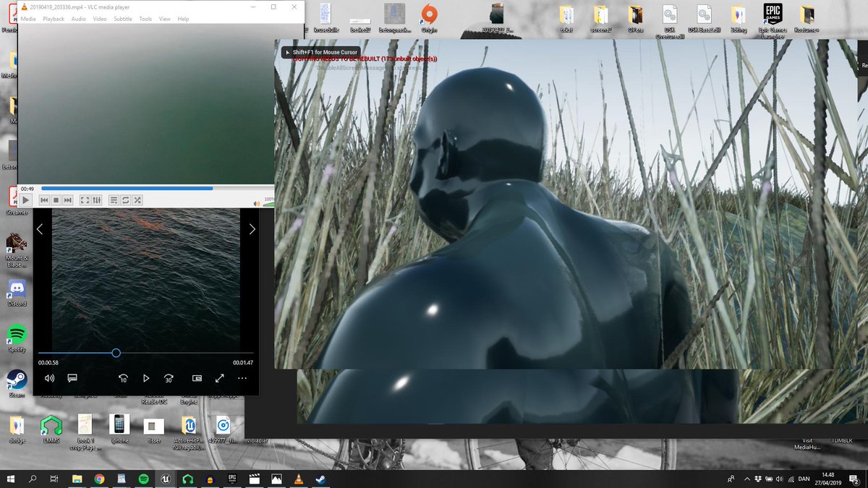The width and height of the screenshot is (868, 488).
Task: Open the VLC View menu
Action: point(165,19)
